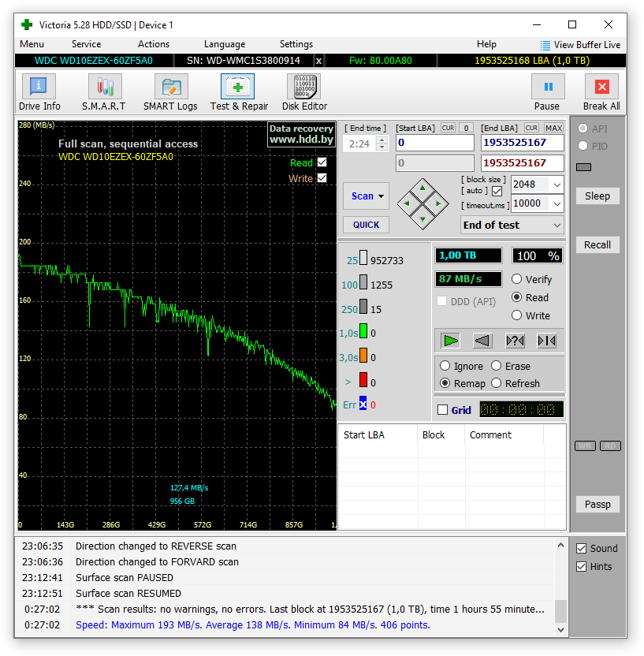Click the Passp button
644x656 pixels.
pyautogui.click(x=597, y=505)
